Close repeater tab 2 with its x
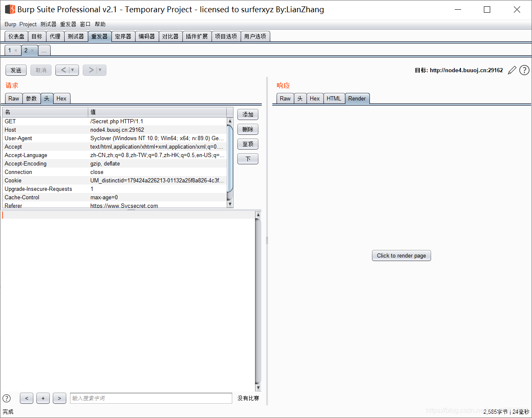This screenshot has width=532, height=418. pos(33,51)
